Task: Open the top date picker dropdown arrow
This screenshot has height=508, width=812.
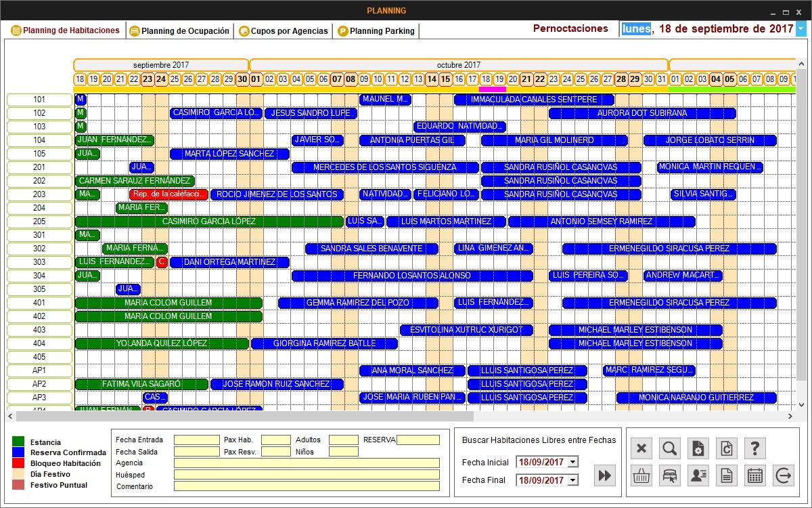Action: coord(801,29)
